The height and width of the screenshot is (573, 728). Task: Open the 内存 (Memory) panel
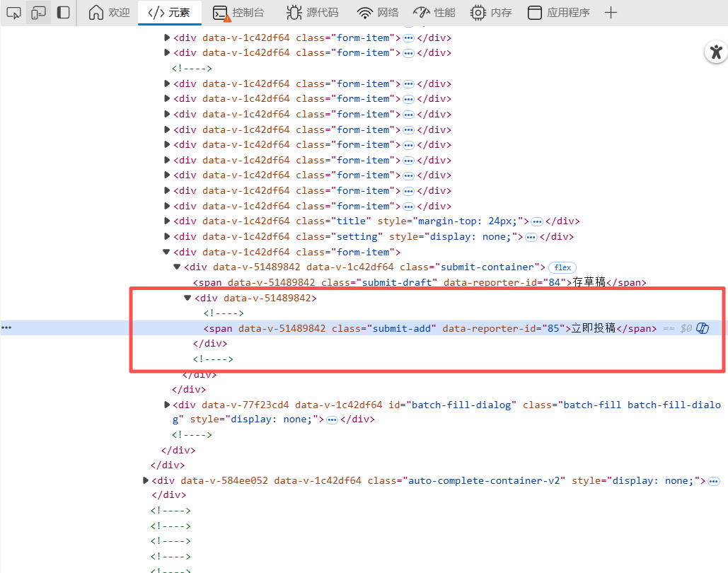(492, 12)
